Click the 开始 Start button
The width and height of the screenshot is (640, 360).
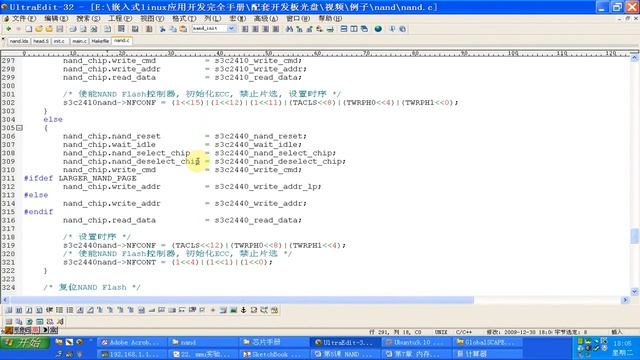25,342
